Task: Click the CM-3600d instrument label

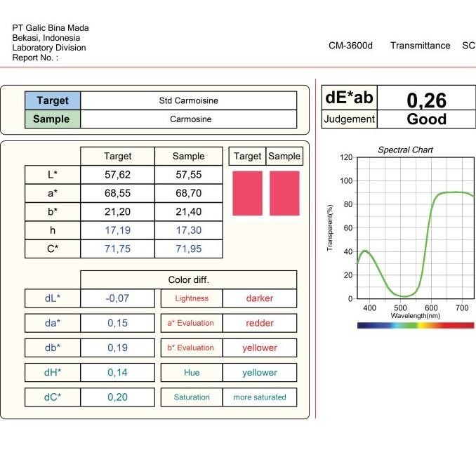Action: point(350,46)
